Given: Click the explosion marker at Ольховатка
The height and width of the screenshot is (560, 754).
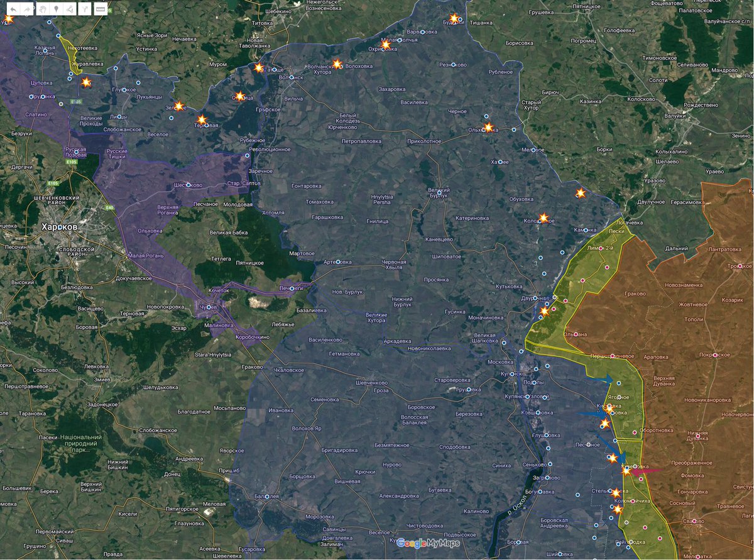Looking at the screenshot, I should pyautogui.click(x=488, y=128).
